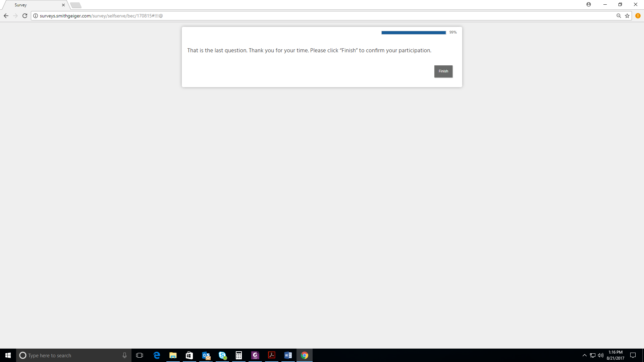Open Word from the taskbar

pos(288,355)
